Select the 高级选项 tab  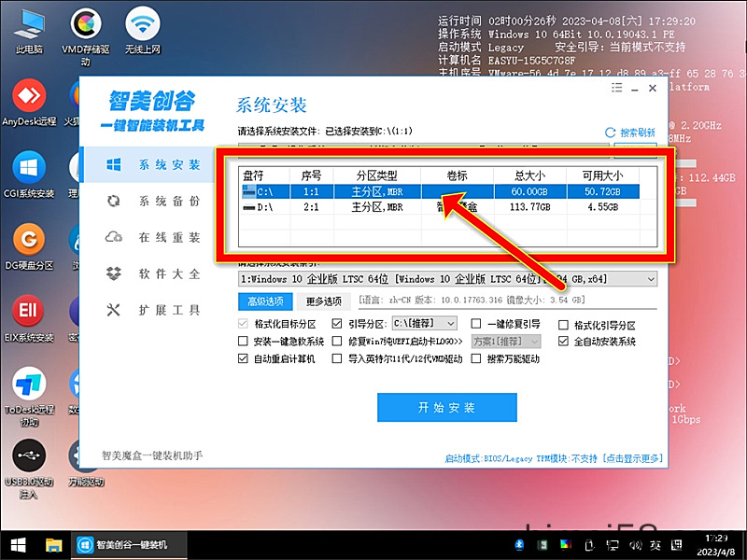[265, 301]
